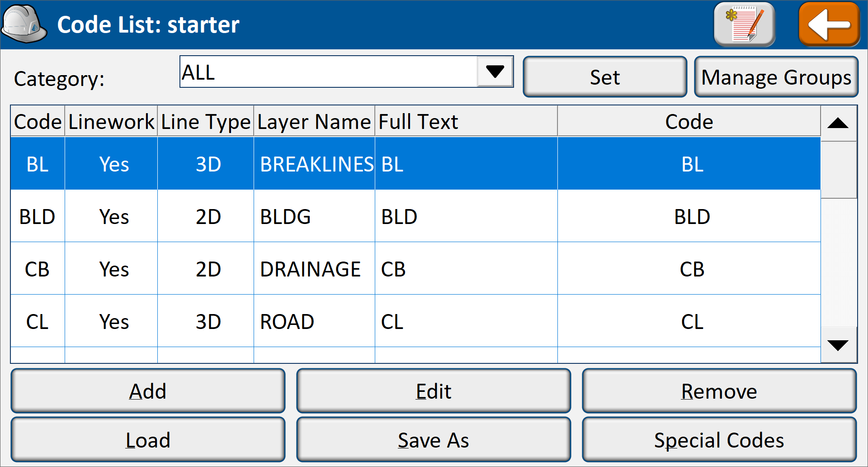Click the CB full text cell
This screenshot has width=868, height=467.
[x=466, y=269]
